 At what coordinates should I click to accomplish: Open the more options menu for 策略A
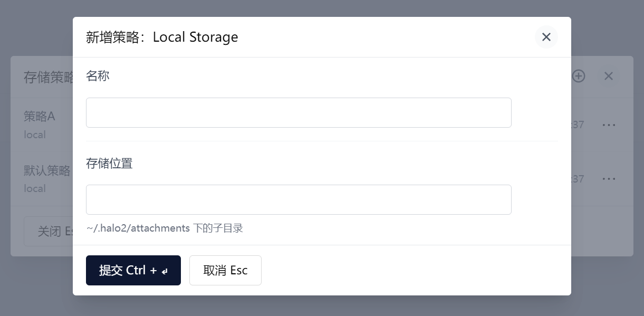[609, 125]
